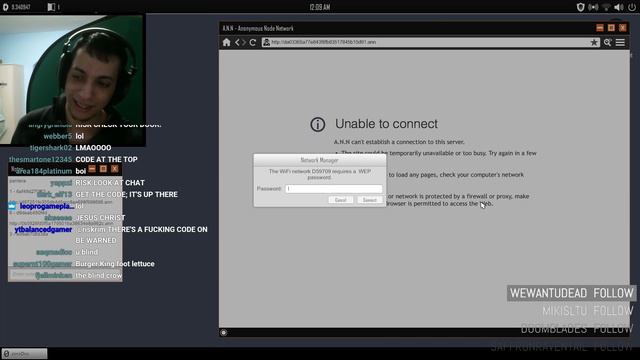Navigate forward in the A.N.N browser
The width and height of the screenshot is (640, 360).
point(244,42)
